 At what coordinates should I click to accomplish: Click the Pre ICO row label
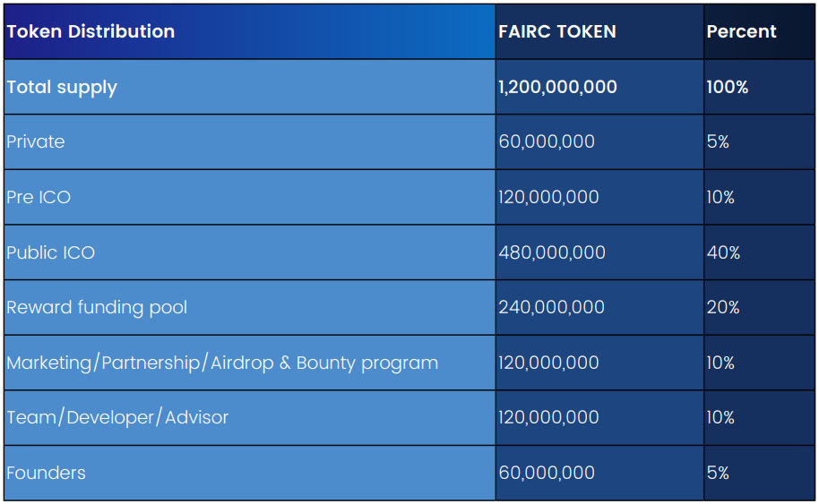39,197
